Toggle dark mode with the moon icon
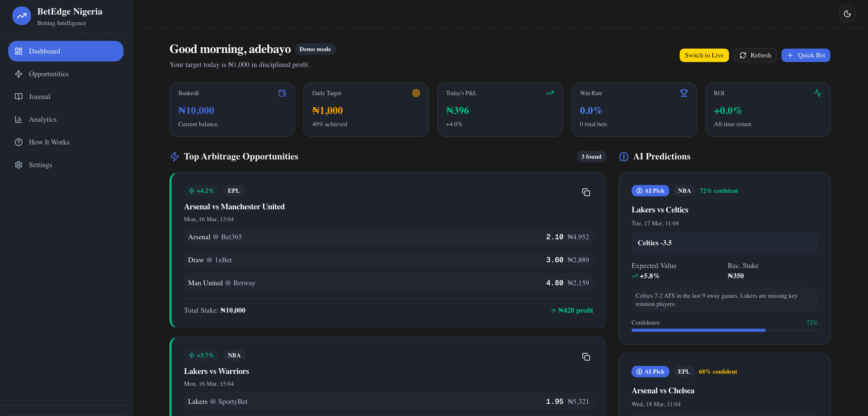 click(847, 14)
